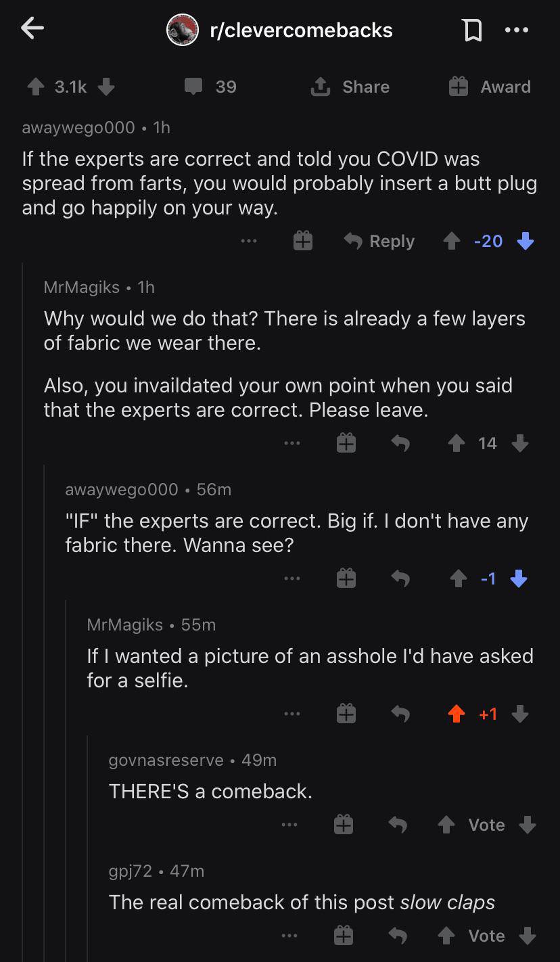The width and height of the screenshot is (560, 962).
Task: Upvote govnasreserve's 'THERE'S a comeback' comment
Action: pyautogui.click(x=447, y=824)
